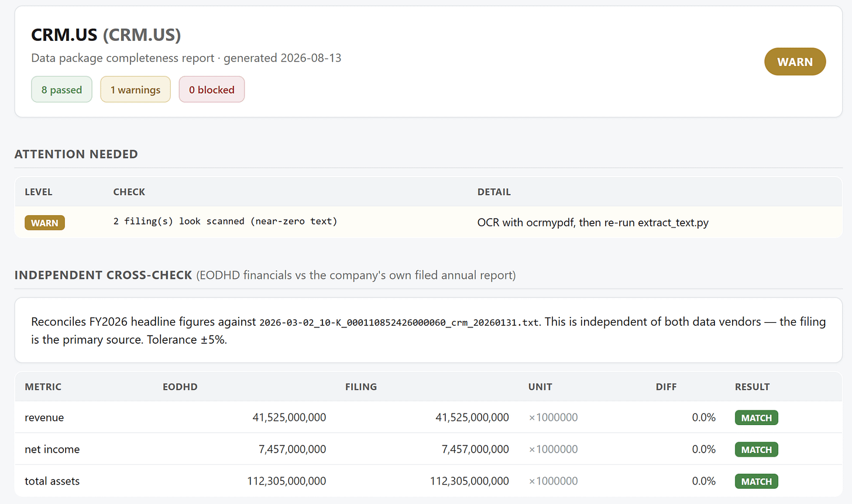This screenshot has height=504, width=852.
Task: Click the ×1000000 unit in total assets row
Action: coord(553,481)
